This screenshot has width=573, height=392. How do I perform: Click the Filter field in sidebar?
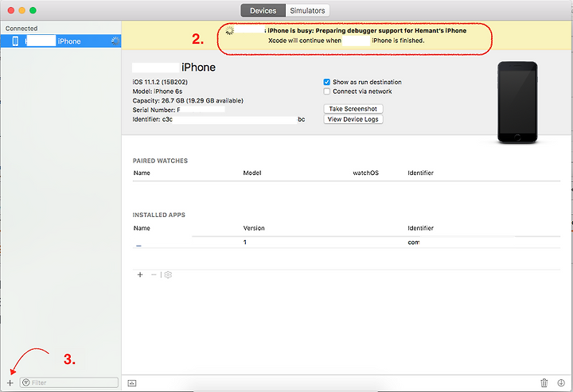[69, 382]
